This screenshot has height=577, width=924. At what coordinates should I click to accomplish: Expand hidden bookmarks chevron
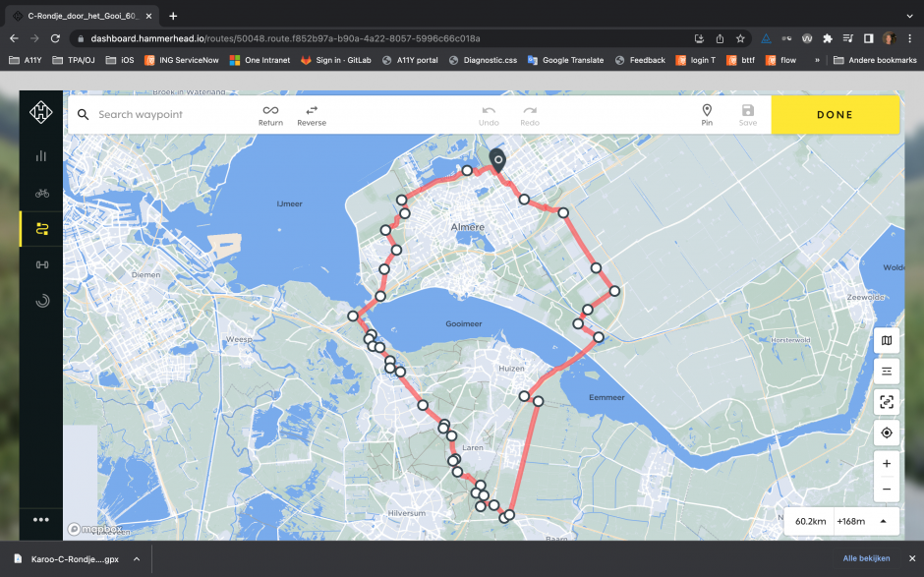coord(817,60)
